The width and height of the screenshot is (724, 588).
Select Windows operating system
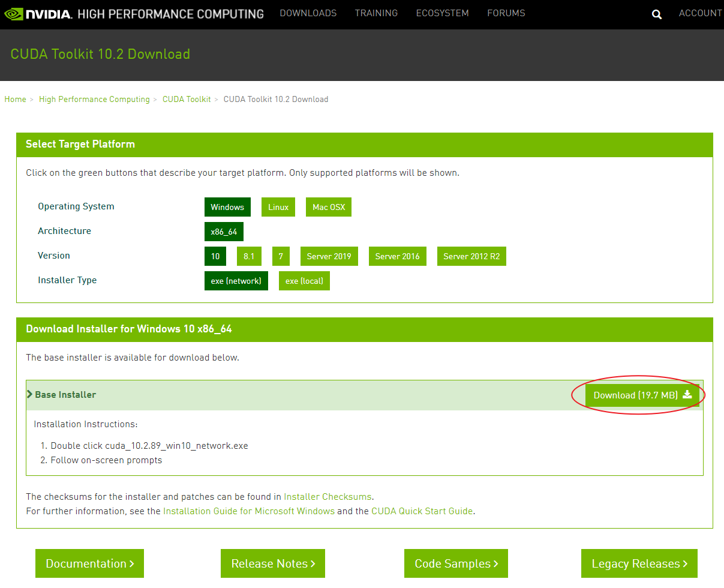pos(227,207)
